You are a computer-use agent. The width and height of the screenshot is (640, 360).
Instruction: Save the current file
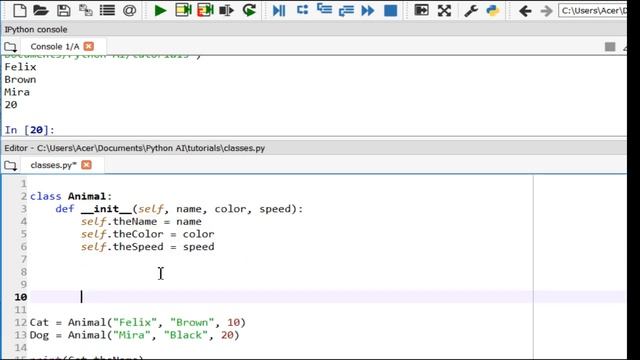coord(63,11)
